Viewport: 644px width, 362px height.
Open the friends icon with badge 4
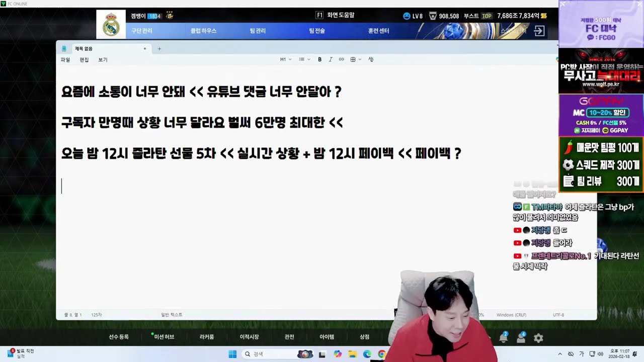pos(521,337)
